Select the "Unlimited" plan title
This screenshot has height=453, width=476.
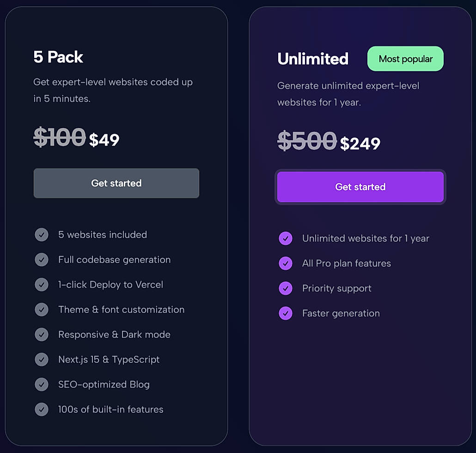point(313,59)
